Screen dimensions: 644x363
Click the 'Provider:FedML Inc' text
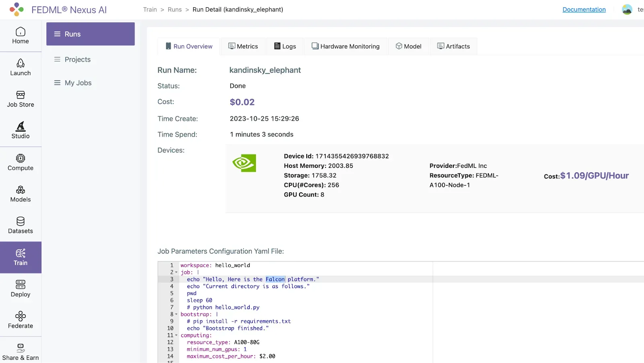pos(458,166)
